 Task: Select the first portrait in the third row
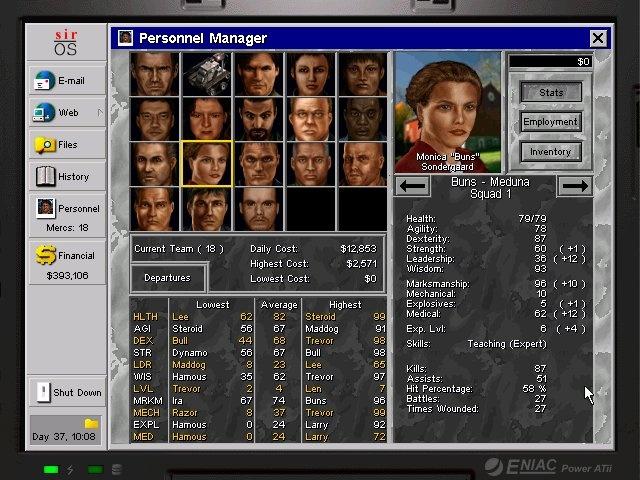coord(154,164)
